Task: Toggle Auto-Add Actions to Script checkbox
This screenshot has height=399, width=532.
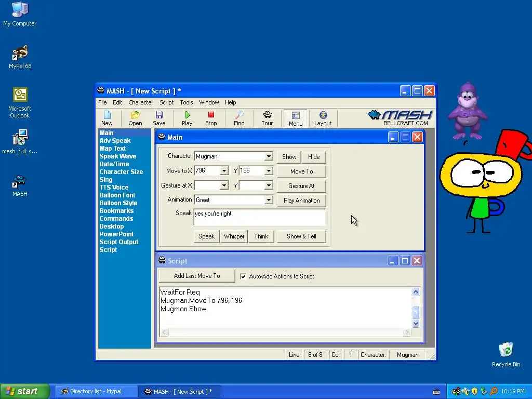Action: [x=243, y=276]
